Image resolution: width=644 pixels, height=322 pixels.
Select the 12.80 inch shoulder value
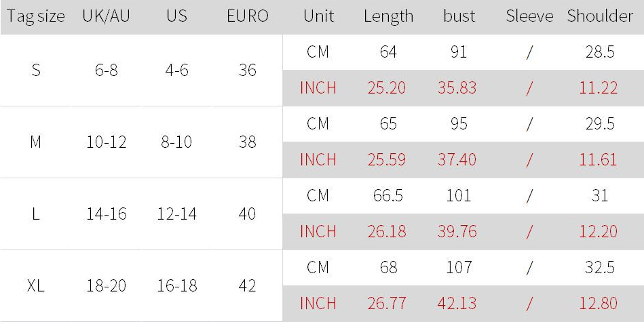pos(598,303)
